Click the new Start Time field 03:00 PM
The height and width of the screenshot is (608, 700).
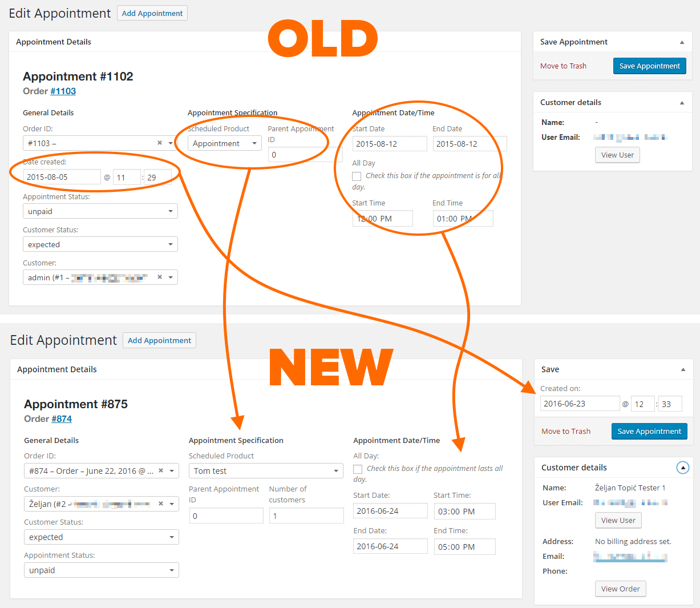(x=465, y=512)
